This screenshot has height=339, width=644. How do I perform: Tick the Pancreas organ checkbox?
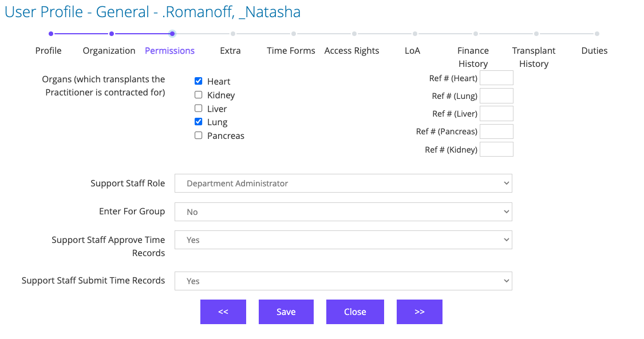pos(199,135)
